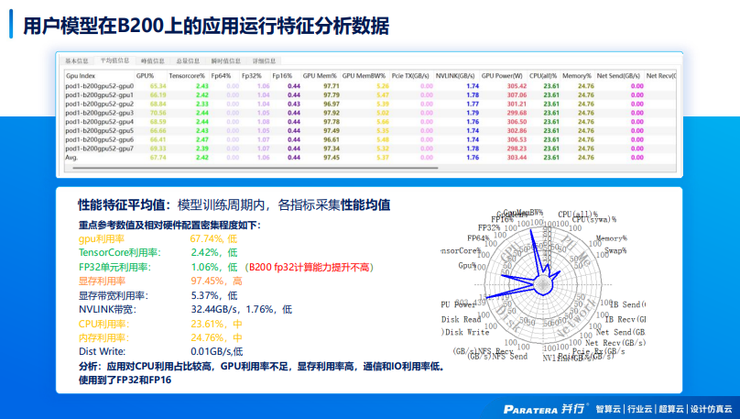Click the CPU利用率 label
740x419 pixels.
[104, 324]
